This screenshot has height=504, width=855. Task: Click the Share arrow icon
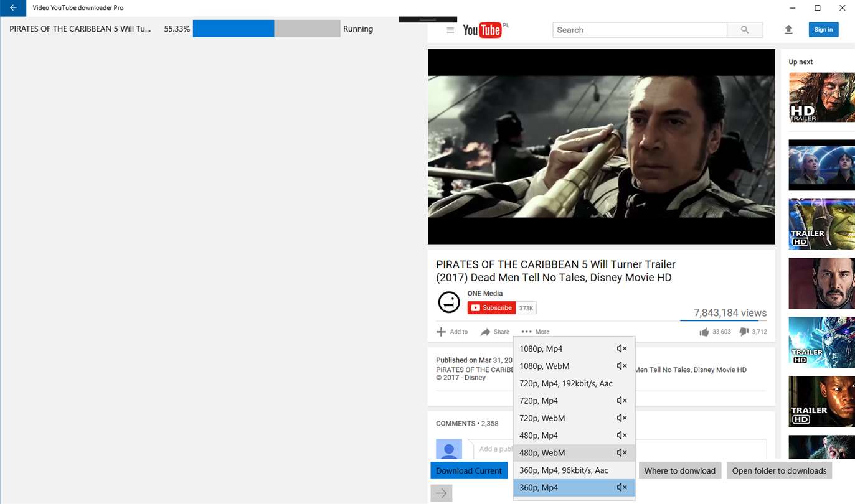[486, 332]
